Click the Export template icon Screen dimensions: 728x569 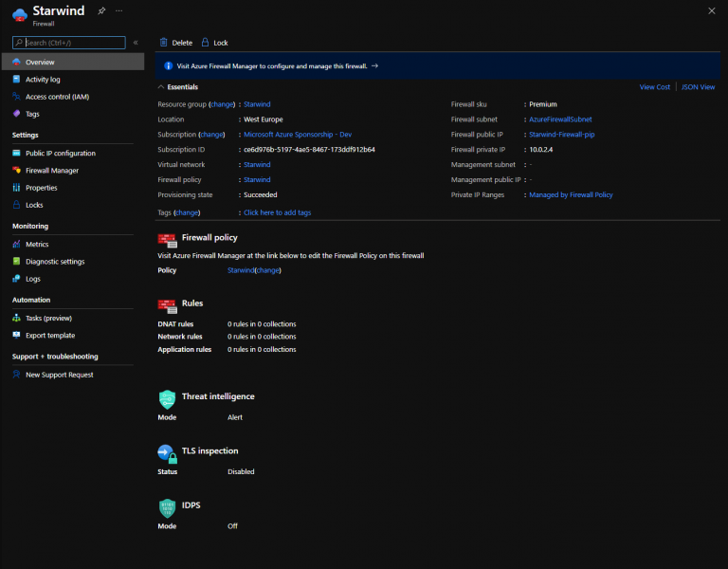click(17, 335)
